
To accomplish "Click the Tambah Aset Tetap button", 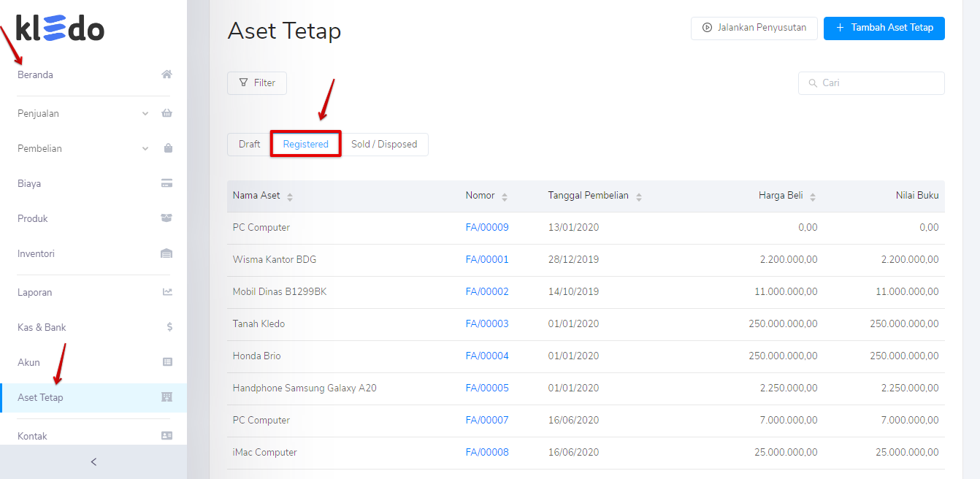I will click(x=884, y=28).
